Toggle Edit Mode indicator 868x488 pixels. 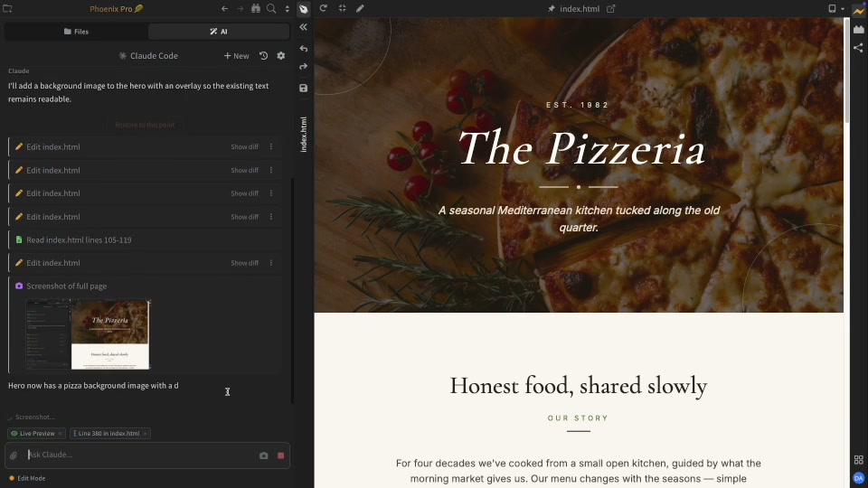[x=27, y=478]
